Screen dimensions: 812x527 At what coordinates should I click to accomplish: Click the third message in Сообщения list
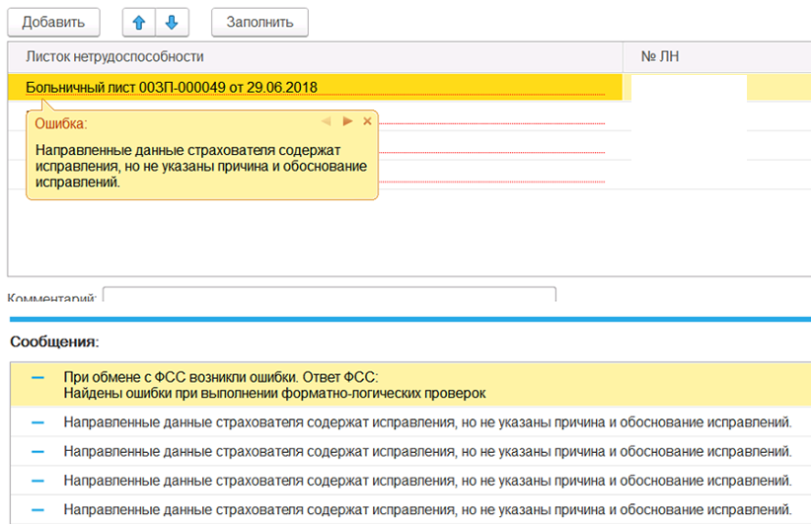pyautogui.click(x=427, y=452)
